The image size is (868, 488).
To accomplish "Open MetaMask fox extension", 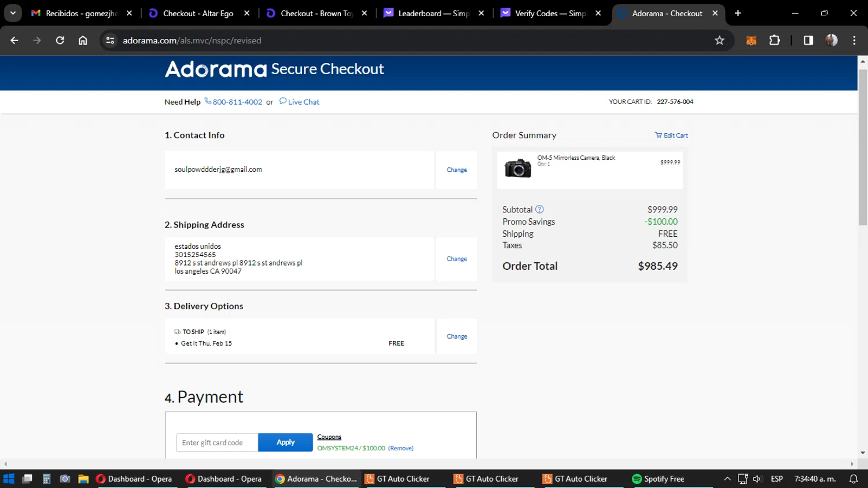I will coord(751,40).
